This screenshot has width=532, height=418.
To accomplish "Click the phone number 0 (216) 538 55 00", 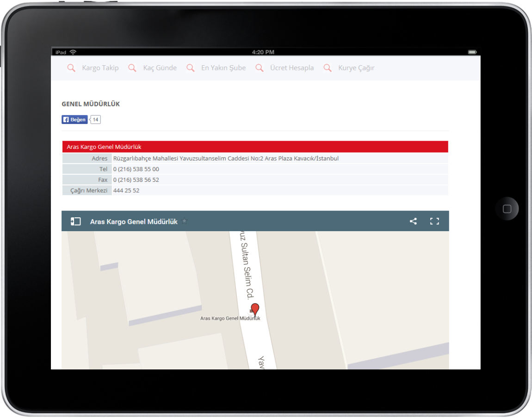I will (136, 169).
